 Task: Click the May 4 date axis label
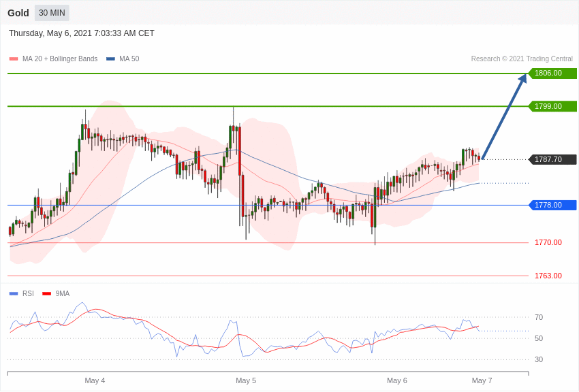[x=95, y=380]
